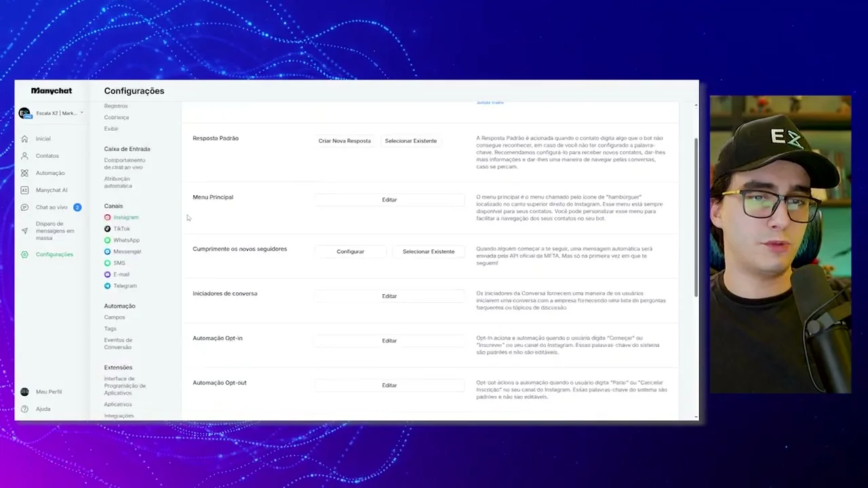Open the Ajuda question mark icon

click(24, 409)
